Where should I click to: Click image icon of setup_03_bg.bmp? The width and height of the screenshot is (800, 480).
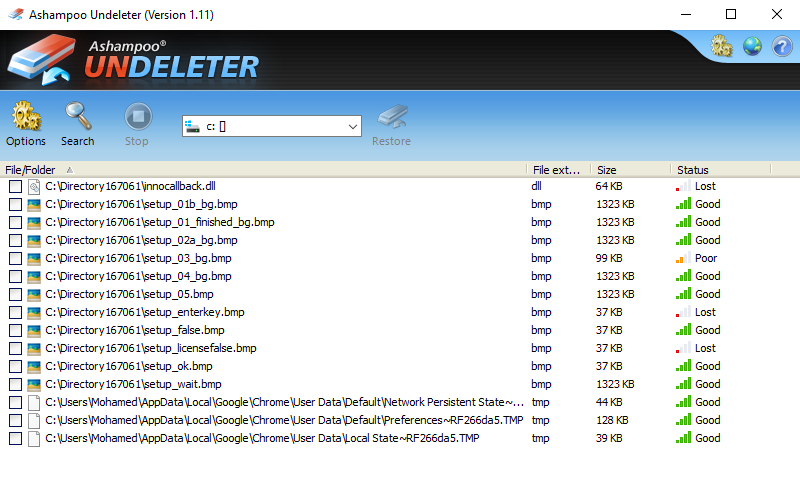(x=34, y=259)
